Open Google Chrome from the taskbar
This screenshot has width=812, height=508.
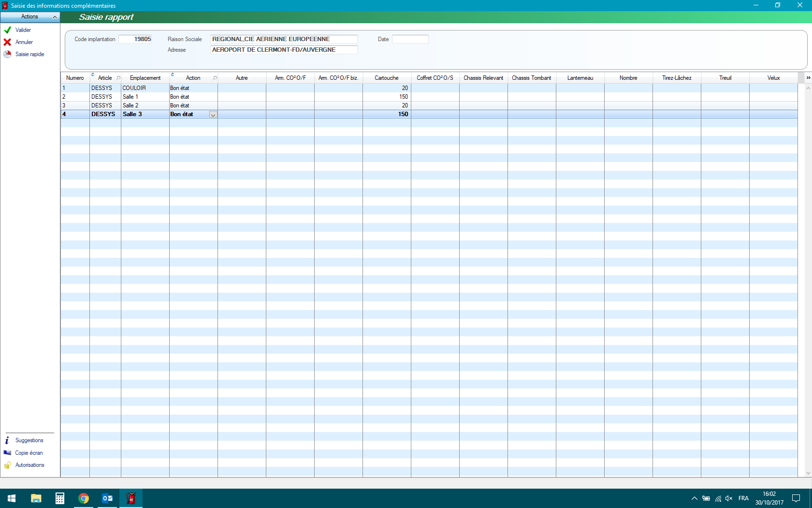click(83, 498)
